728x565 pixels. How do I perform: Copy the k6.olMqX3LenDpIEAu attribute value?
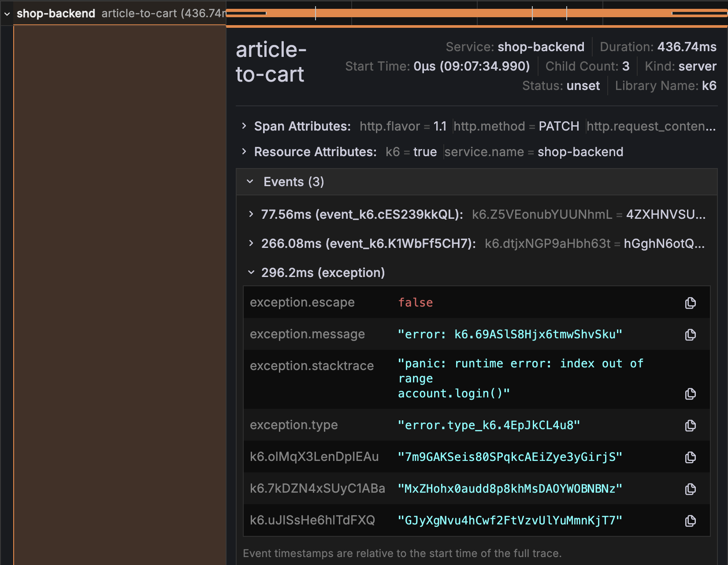pos(691,457)
